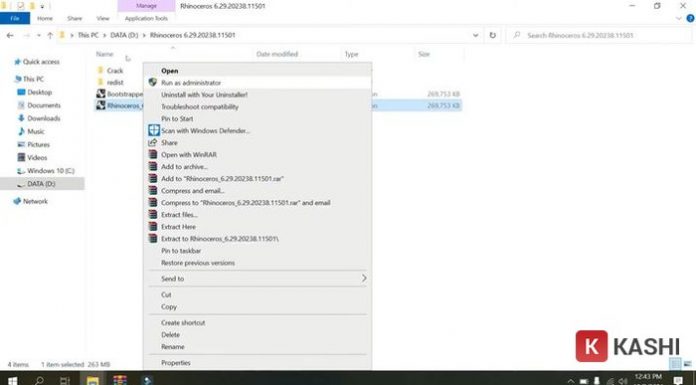Open Documents in navigation pane

tap(44, 105)
